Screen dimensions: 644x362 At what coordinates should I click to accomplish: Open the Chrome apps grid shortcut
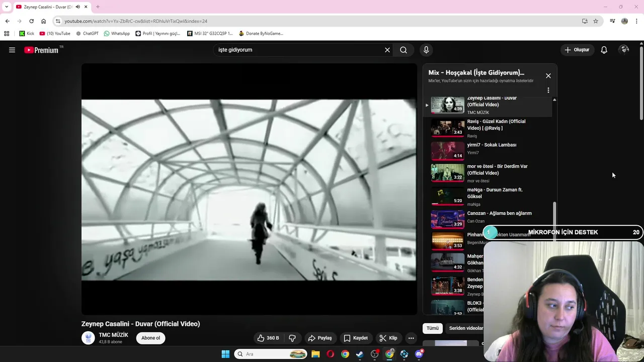7,34
